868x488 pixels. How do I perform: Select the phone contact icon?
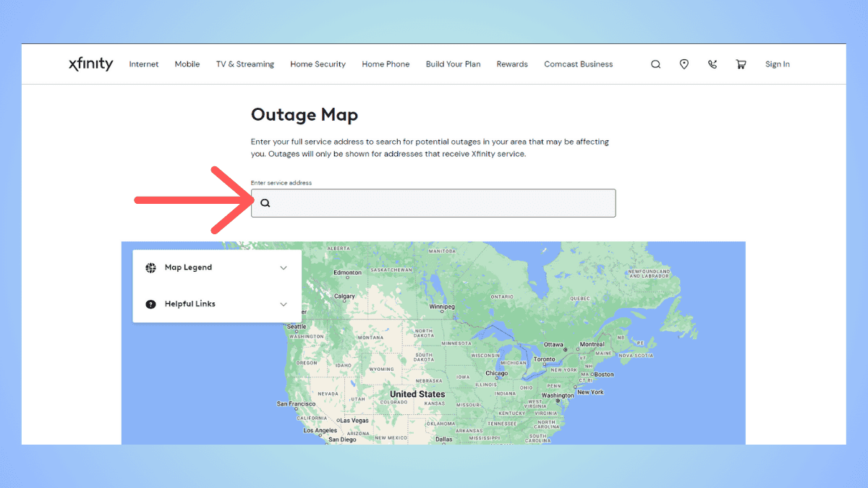712,64
